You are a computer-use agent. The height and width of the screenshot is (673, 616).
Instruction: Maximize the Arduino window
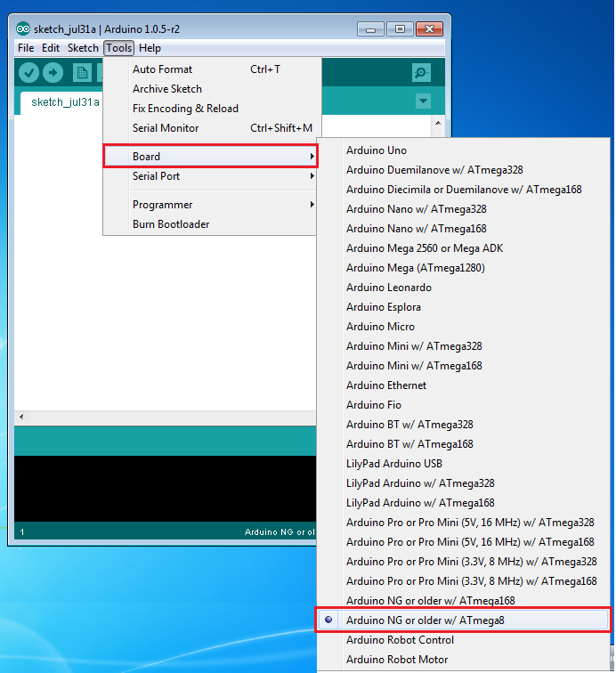tap(400, 29)
